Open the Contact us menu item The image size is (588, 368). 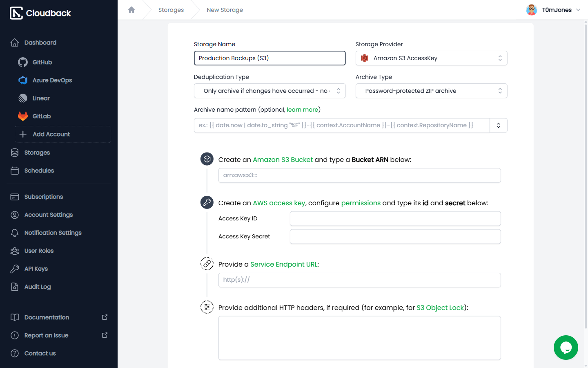pyautogui.click(x=59, y=353)
